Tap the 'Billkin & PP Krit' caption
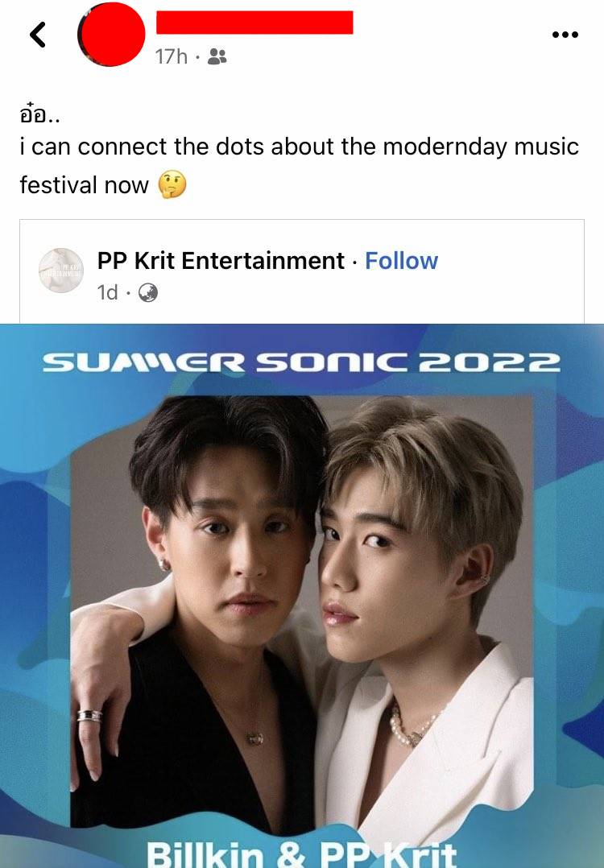The height and width of the screenshot is (868, 604). coord(302,854)
